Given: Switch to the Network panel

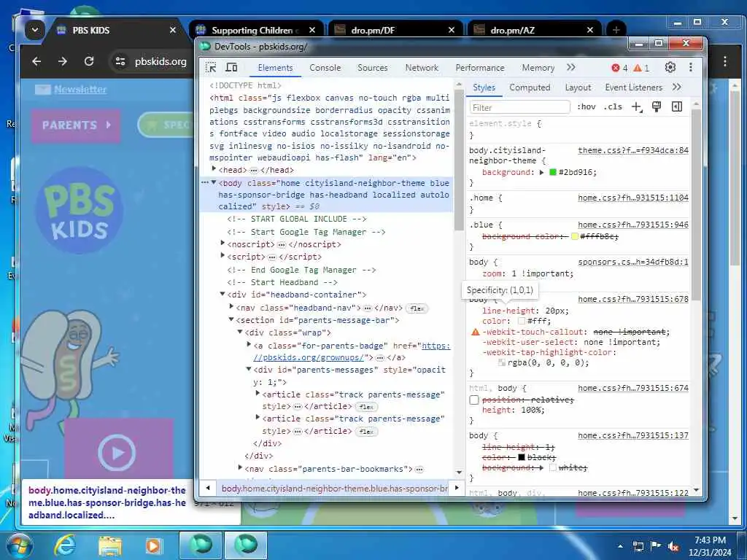Looking at the screenshot, I should pyautogui.click(x=422, y=68).
